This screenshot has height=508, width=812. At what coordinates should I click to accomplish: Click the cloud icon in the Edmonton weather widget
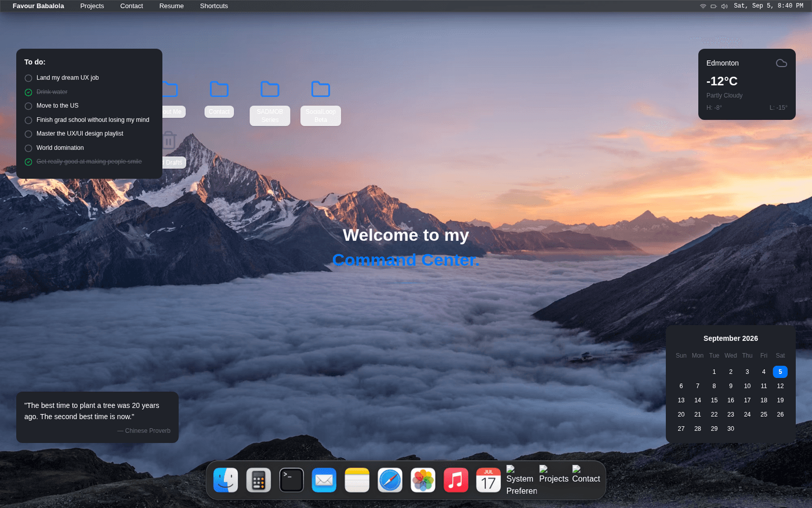[781, 63]
